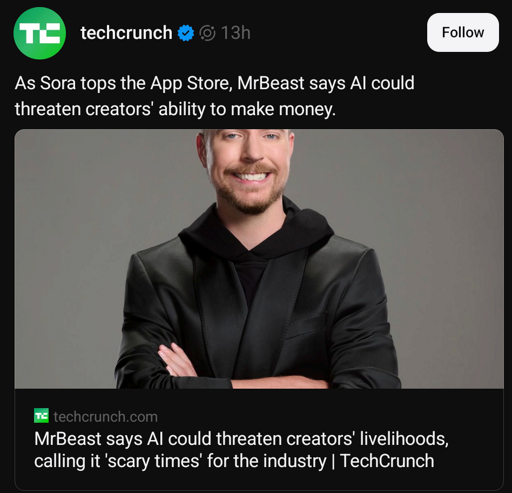Click the smiling face in the photo

coord(247,163)
